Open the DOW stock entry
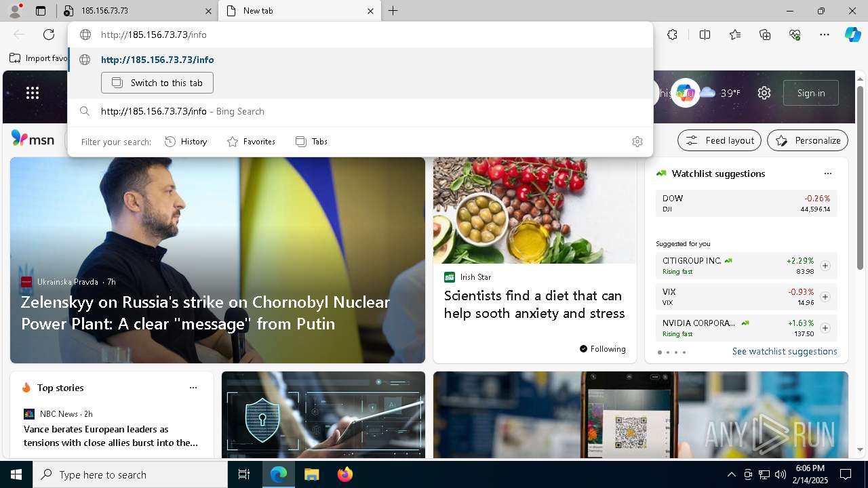868x488 pixels. (x=747, y=203)
